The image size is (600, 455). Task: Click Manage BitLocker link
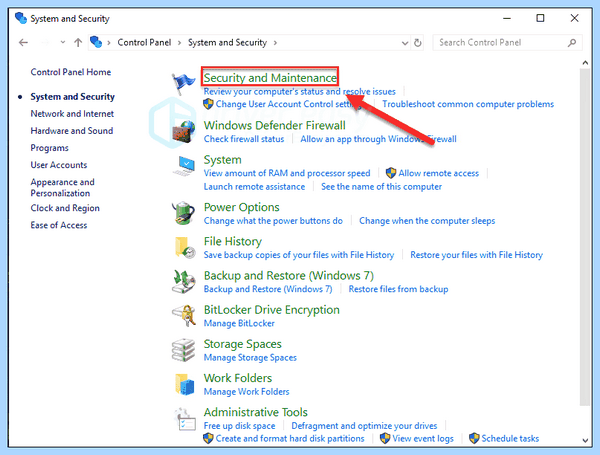(239, 323)
